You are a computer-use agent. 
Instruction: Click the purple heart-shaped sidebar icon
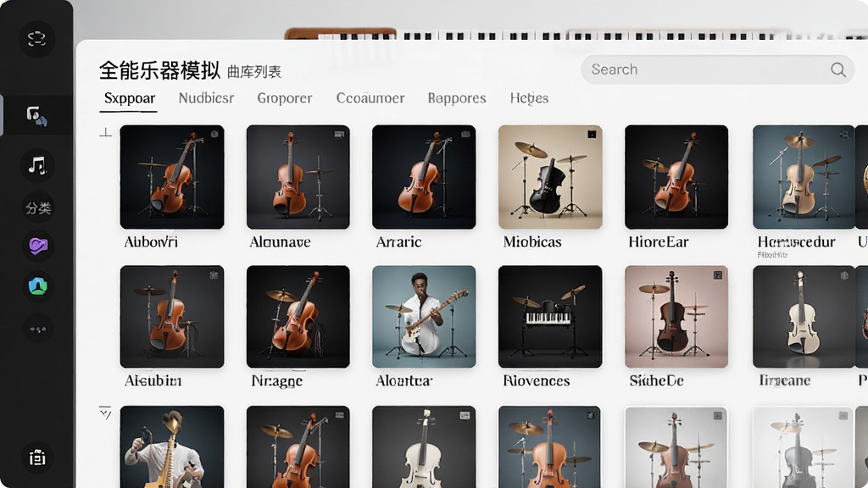coord(37,246)
